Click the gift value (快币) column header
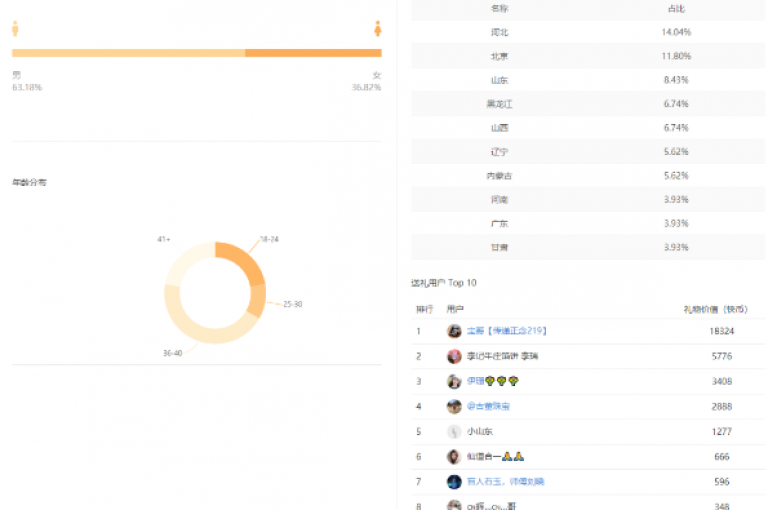The height and width of the screenshot is (510, 768). 716,309
